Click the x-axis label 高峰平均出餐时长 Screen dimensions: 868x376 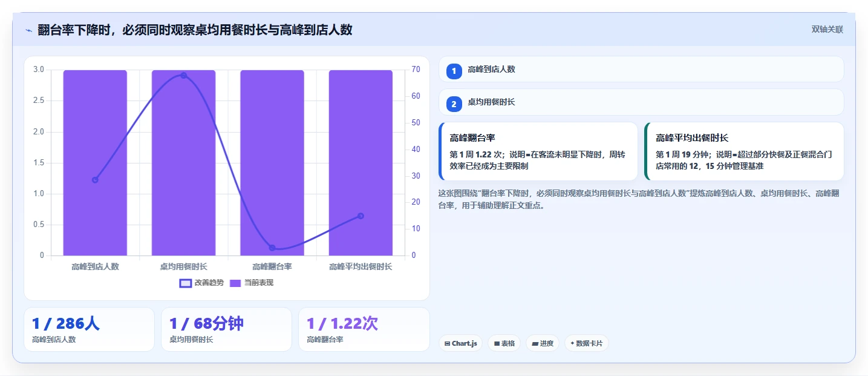pos(361,266)
